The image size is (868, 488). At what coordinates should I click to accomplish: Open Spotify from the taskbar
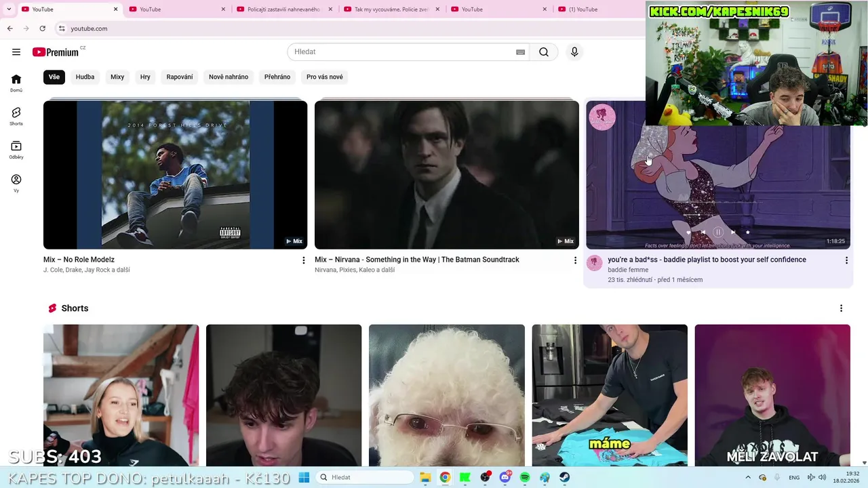[525, 477]
